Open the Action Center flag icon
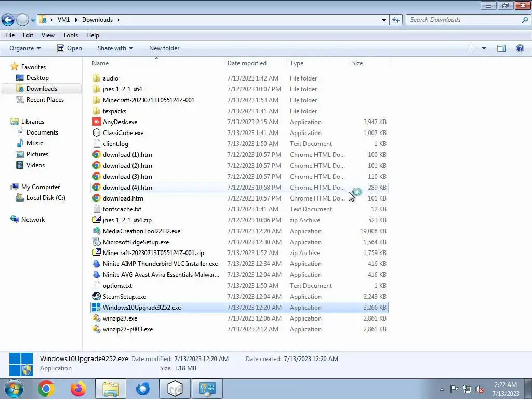The height and width of the screenshot is (399, 532). click(x=454, y=389)
